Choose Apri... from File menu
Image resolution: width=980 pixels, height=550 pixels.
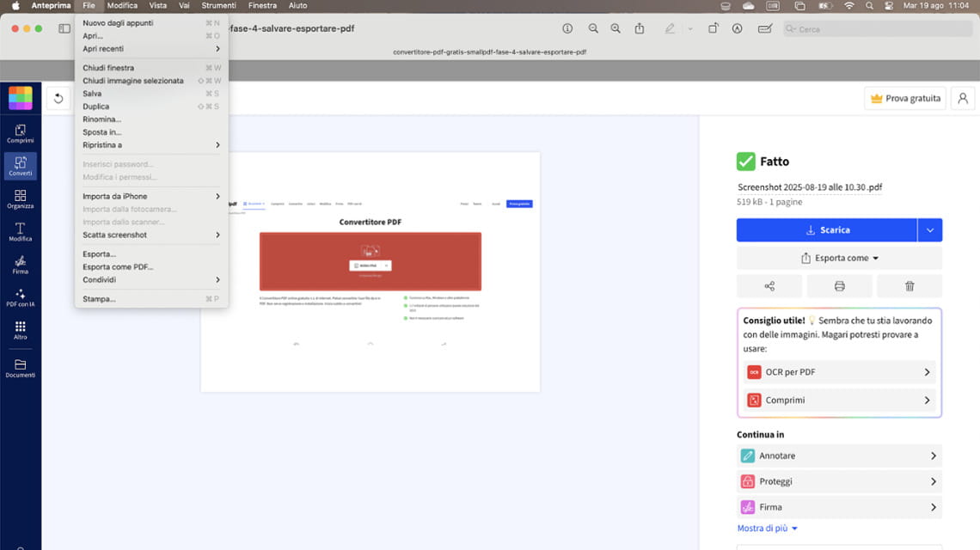click(151, 35)
